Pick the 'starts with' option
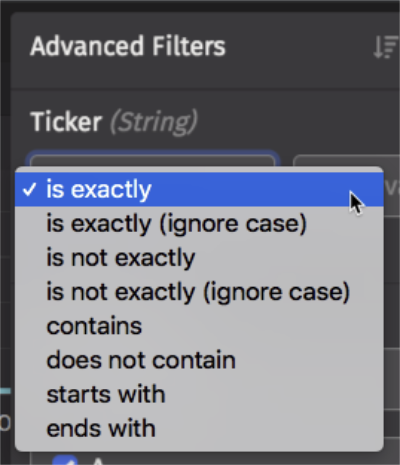This screenshot has height=465, width=400. click(199, 394)
